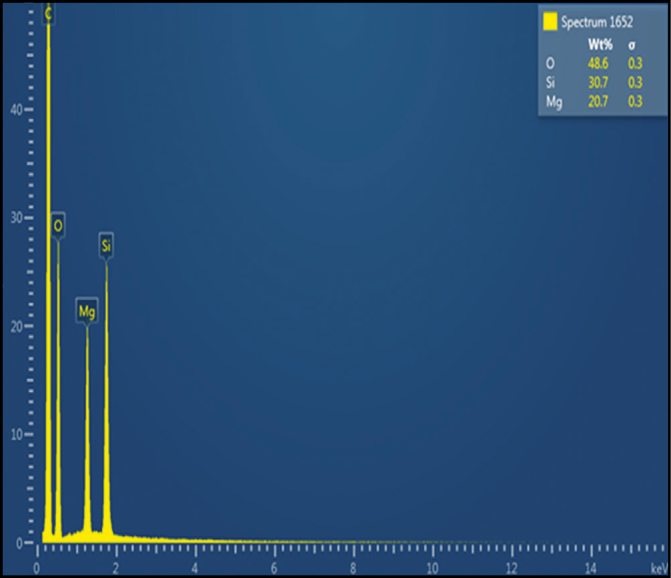Click the Spectrum 1652 legend title
Image resolution: width=671 pixels, height=578 pixels.
(597, 22)
